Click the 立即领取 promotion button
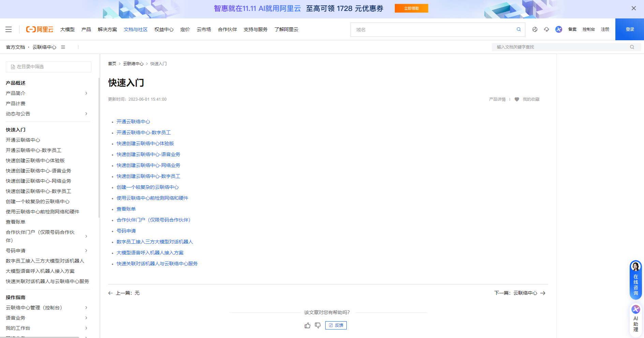 coord(411,8)
